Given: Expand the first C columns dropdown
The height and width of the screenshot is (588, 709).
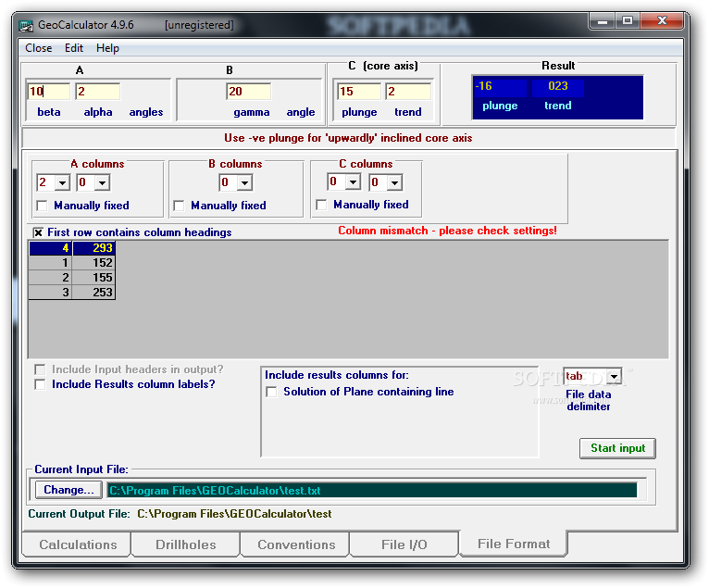Looking at the screenshot, I should pyautogui.click(x=354, y=181).
